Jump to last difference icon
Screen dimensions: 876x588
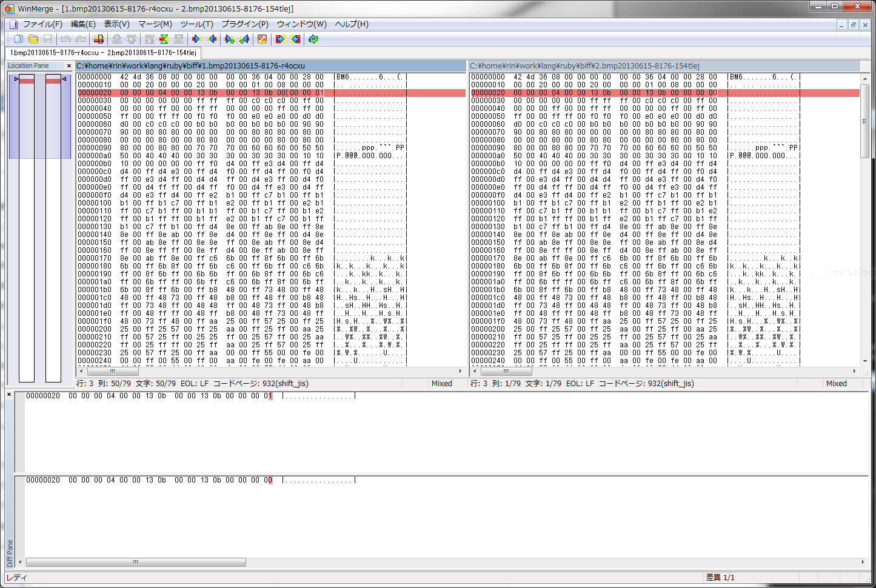coord(179,39)
